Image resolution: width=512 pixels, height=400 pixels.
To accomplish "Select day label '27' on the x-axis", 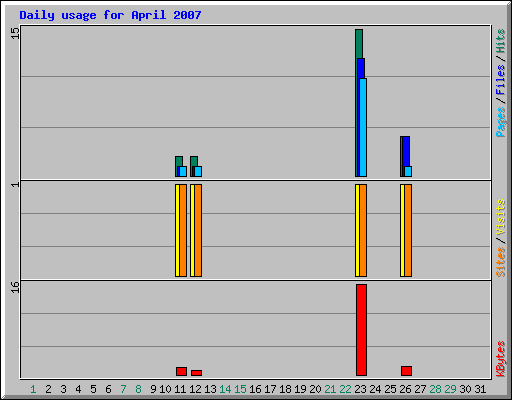I will point(420,389).
